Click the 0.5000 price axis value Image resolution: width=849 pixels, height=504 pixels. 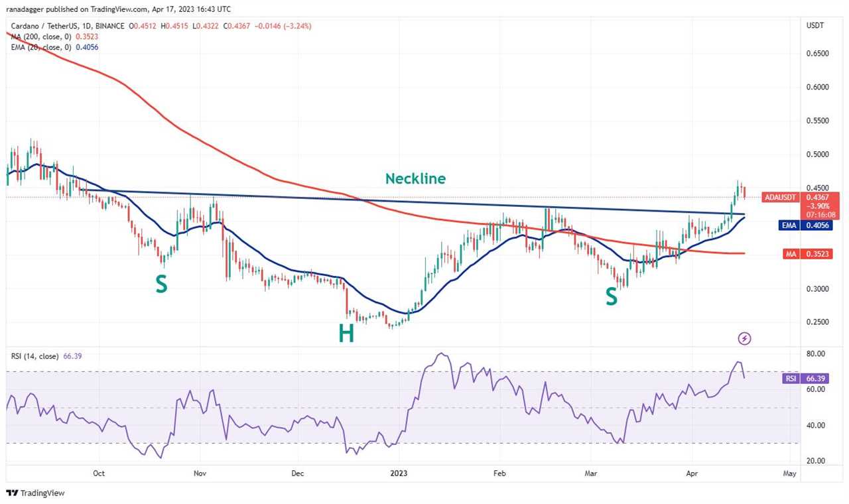point(816,155)
